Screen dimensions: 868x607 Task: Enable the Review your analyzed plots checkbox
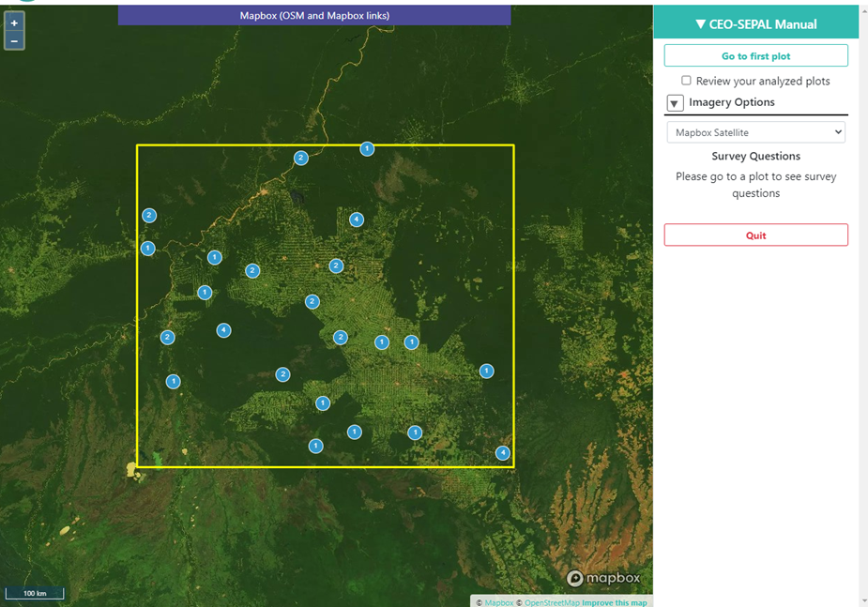pos(686,81)
